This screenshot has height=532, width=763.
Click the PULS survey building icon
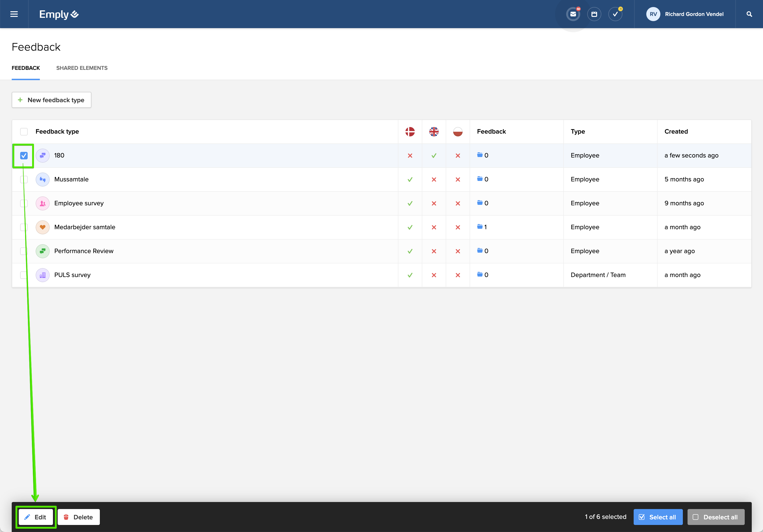click(x=43, y=275)
